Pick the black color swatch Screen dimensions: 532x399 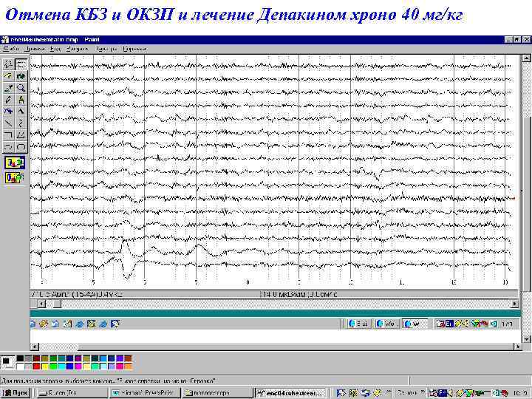click(x=21, y=358)
